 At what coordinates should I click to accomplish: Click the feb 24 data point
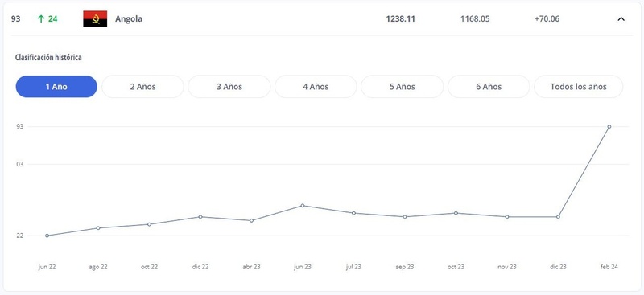[x=609, y=127]
